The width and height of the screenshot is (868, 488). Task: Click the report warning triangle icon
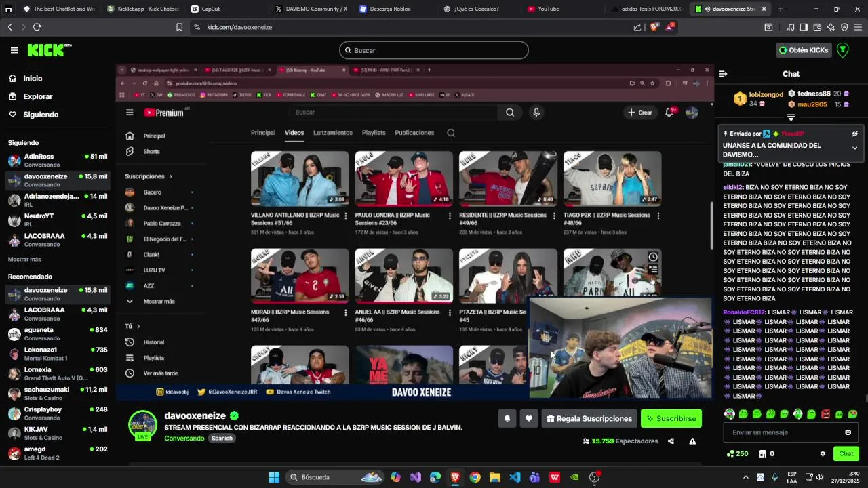[692, 441]
